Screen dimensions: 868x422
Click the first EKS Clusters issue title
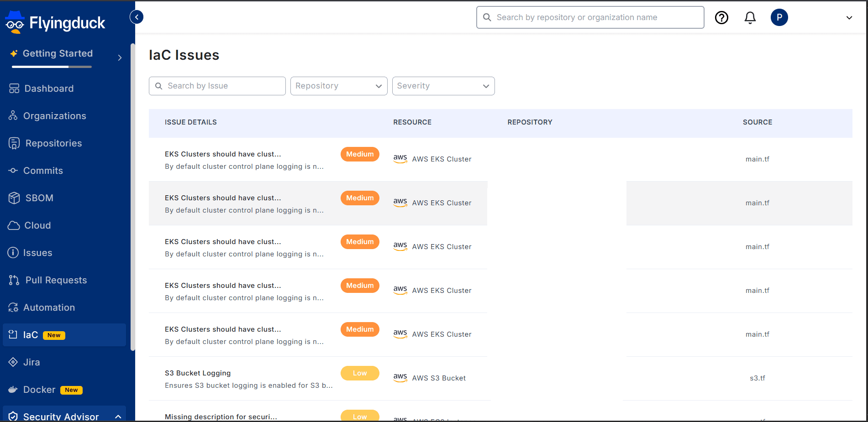tap(223, 154)
